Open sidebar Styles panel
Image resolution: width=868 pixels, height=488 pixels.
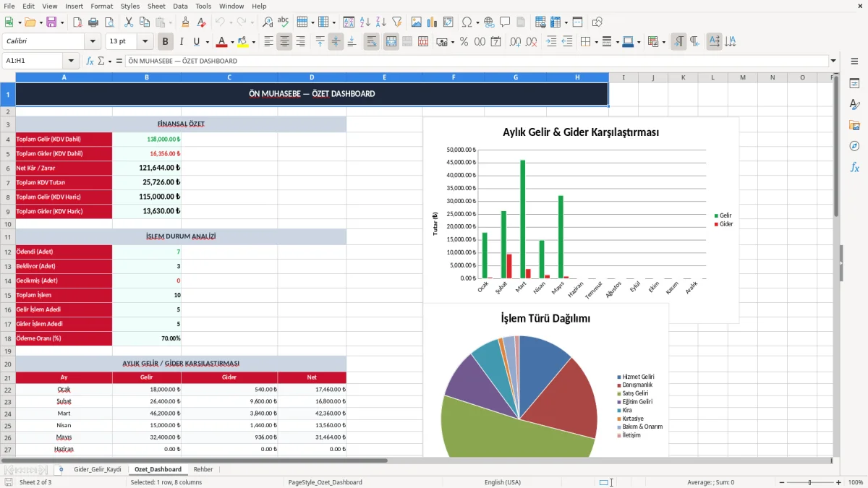point(854,105)
